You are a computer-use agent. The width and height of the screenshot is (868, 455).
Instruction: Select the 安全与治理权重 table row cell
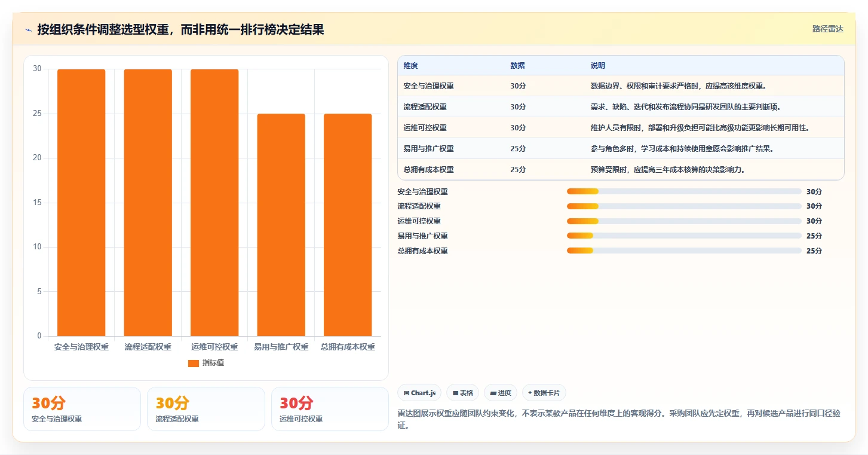(429, 86)
